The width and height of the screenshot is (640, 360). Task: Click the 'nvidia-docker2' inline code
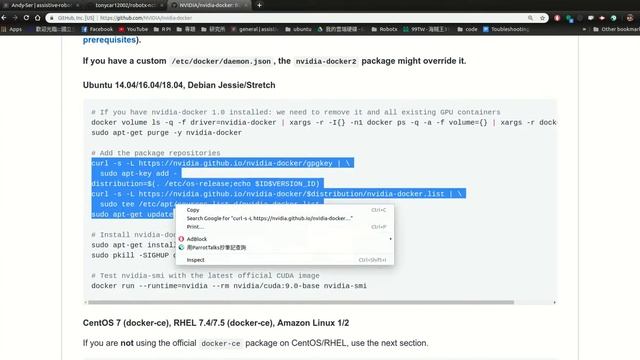pyautogui.click(x=326, y=61)
